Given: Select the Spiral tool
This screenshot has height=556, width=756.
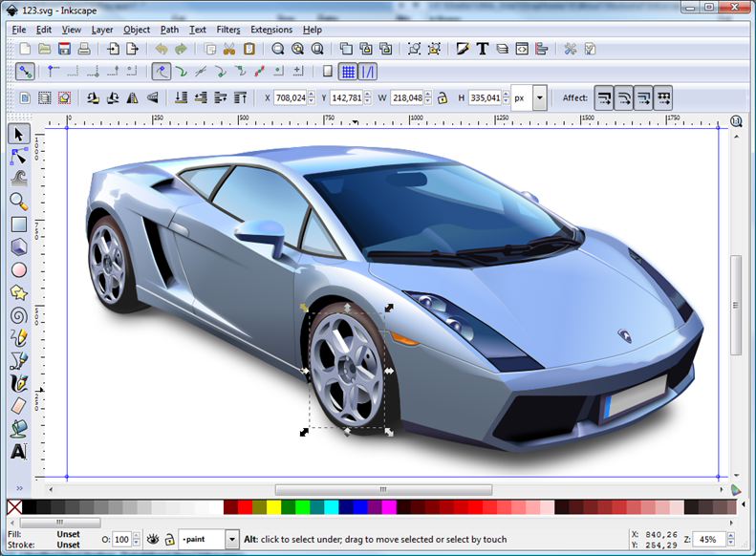Looking at the screenshot, I should [19, 315].
